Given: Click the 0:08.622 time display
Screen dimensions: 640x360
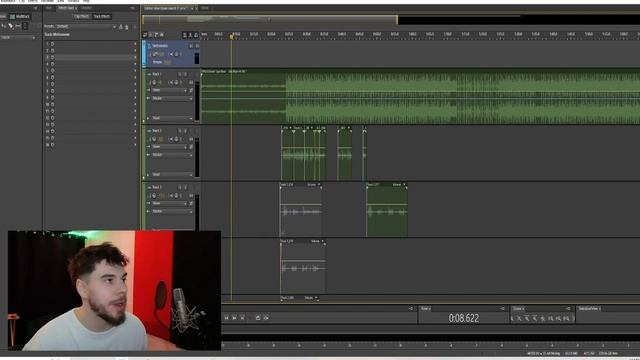Looking at the screenshot, I should pos(464,318).
